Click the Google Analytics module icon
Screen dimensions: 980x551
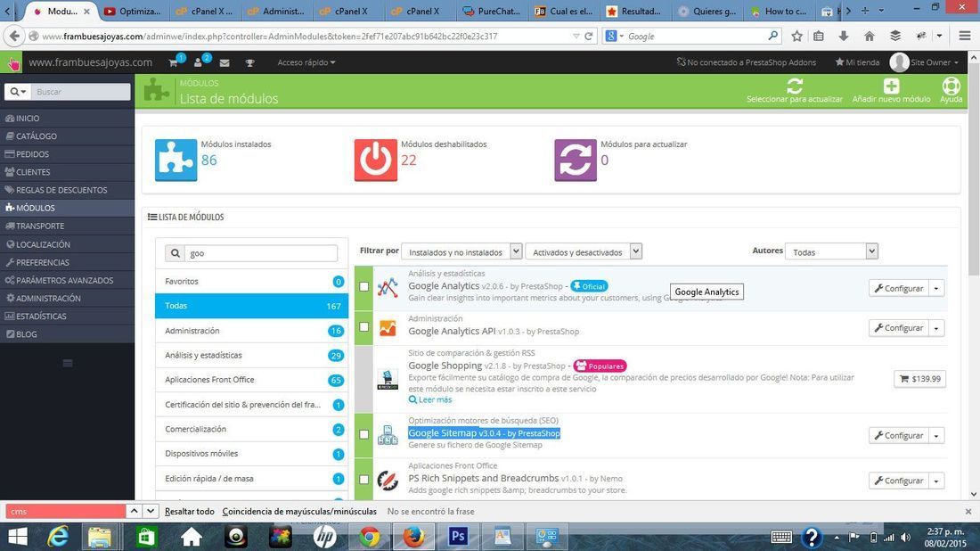tap(388, 287)
